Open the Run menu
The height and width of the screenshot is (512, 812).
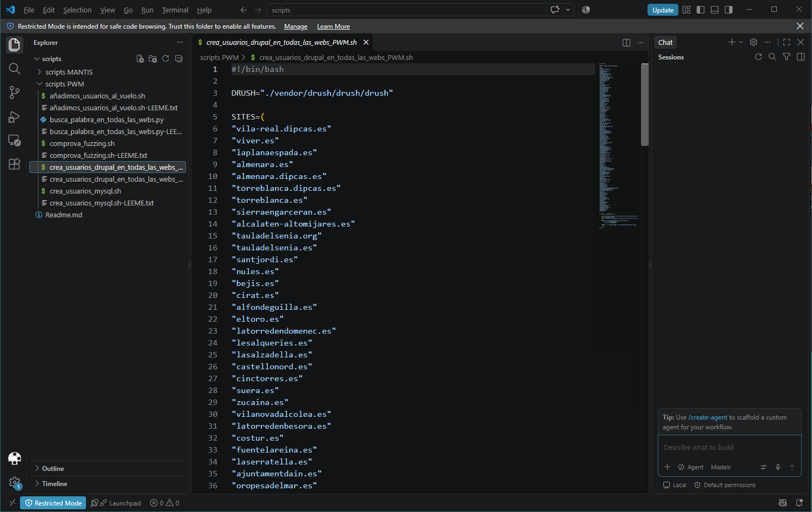[x=147, y=10]
